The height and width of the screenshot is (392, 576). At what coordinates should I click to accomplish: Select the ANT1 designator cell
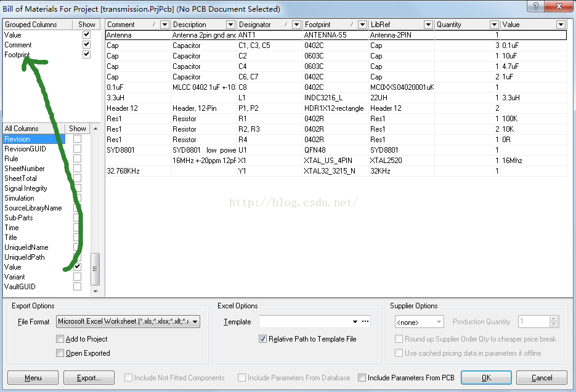pyautogui.click(x=270, y=35)
